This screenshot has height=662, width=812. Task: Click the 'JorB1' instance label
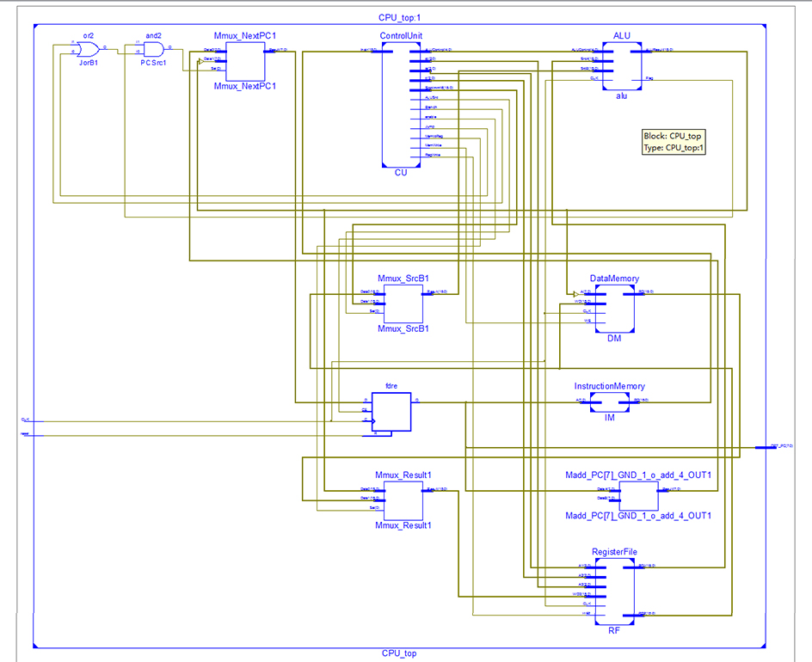coord(89,63)
